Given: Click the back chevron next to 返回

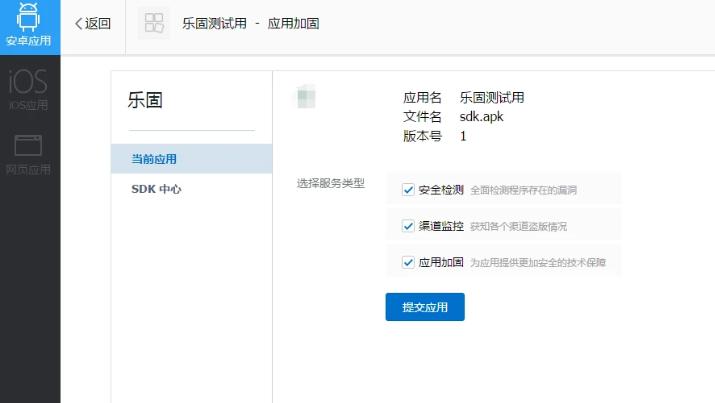Looking at the screenshot, I should (x=79, y=23).
